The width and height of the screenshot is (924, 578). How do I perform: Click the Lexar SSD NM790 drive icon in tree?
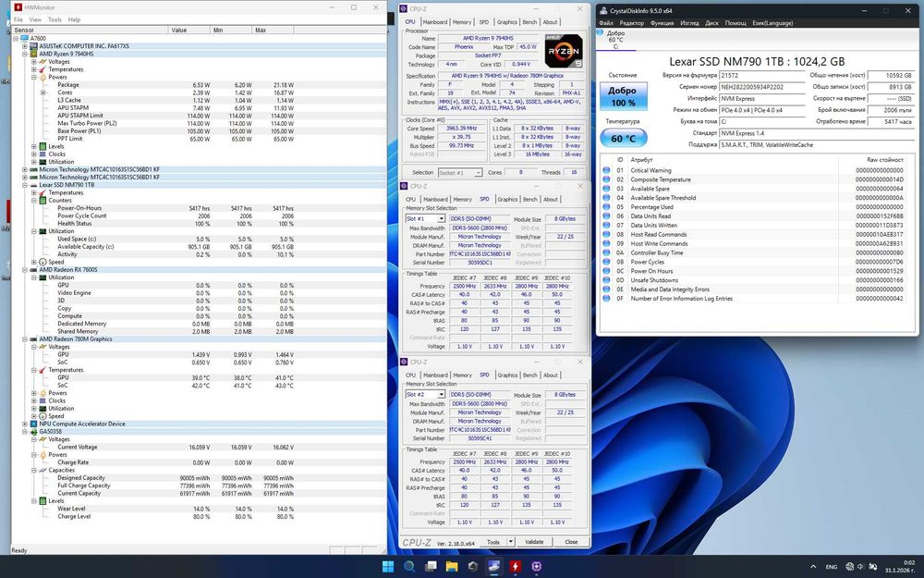point(34,185)
